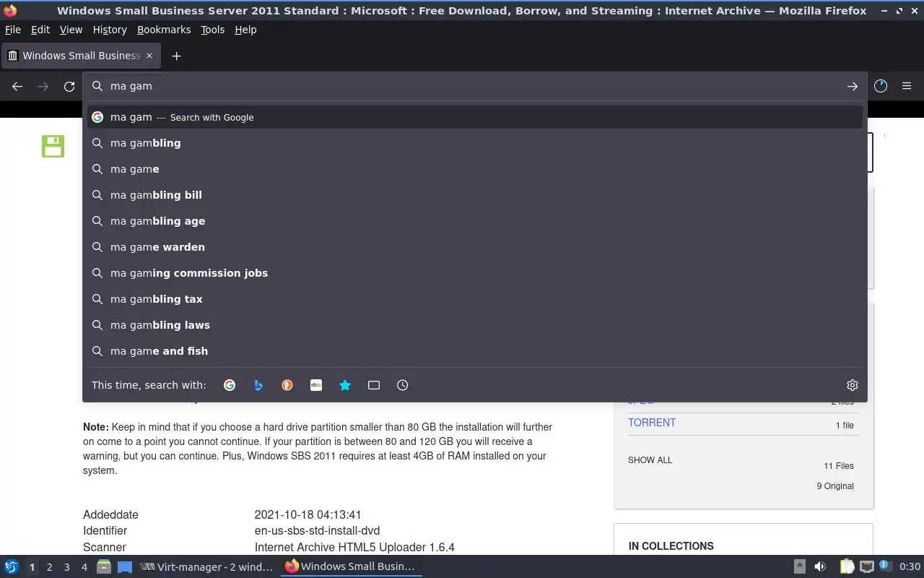The width and height of the screenshot is (924, 578).
Task: Click the Go arrow in address bar
Action: 853,86
